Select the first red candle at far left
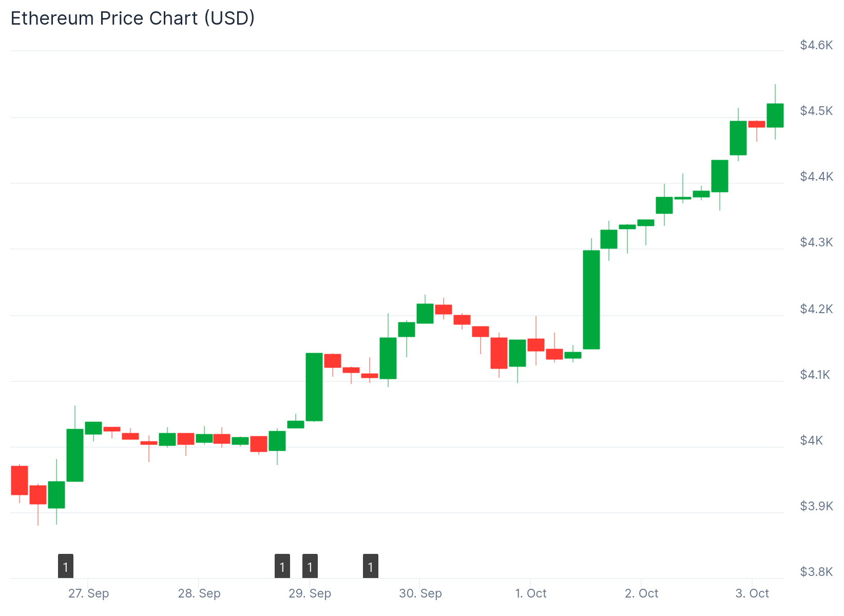 pyautogui.click(x=20, y=480)
